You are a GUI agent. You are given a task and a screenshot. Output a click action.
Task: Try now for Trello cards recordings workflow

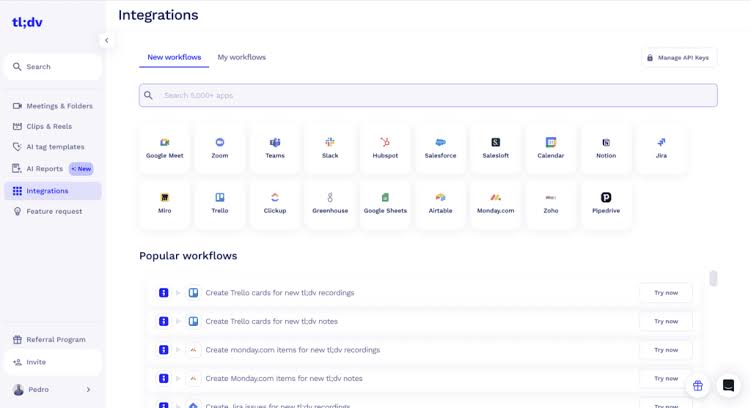[666, 293]
